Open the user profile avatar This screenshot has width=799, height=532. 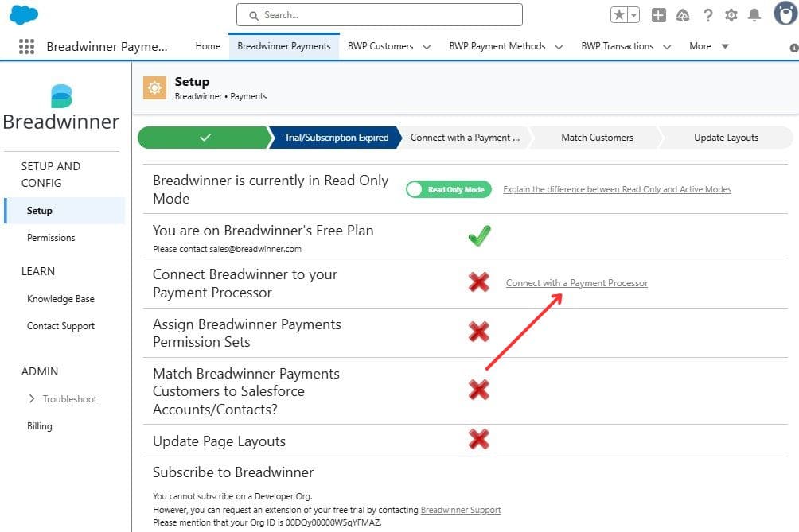[785, 14]
